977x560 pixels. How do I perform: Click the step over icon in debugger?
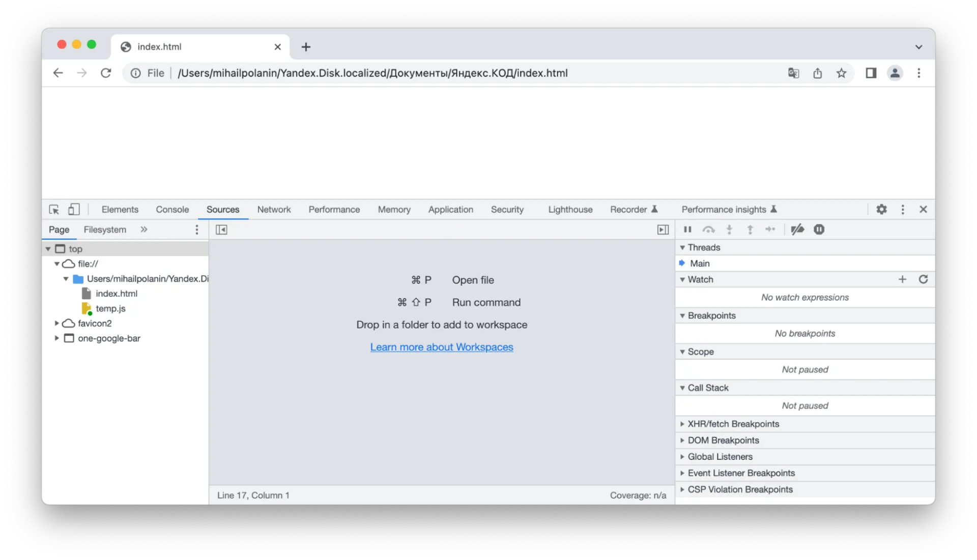click(709, 229)
